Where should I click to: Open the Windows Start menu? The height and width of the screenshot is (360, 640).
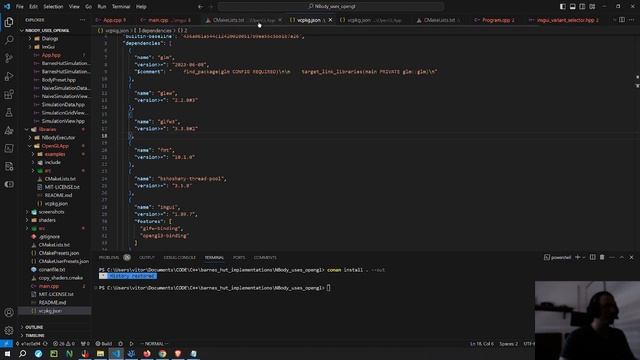7,353
